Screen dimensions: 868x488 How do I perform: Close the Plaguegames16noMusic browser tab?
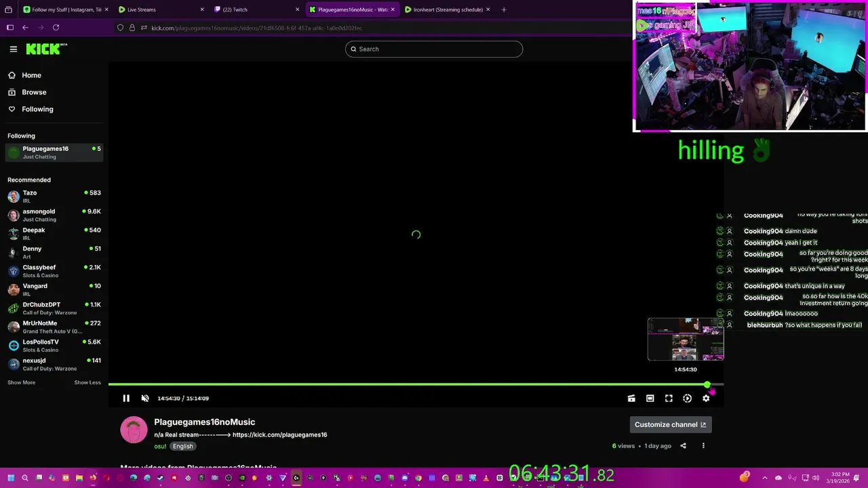point(393,9)
